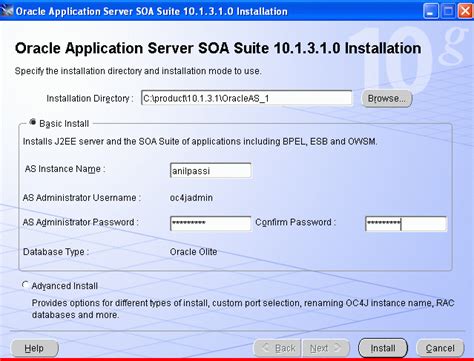Click the "Installs J2EE server" description text
This screenshot has width=474, height=361.
[x=200, y=141]
